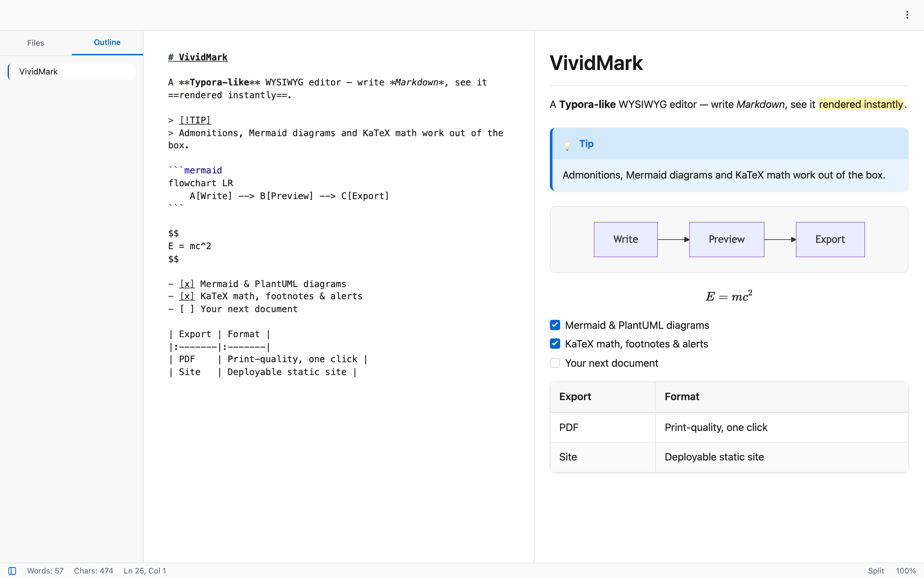Click 'Print-quality, one click' table cell
This screenshot has height=578, width=924.
tap(782, 427)
